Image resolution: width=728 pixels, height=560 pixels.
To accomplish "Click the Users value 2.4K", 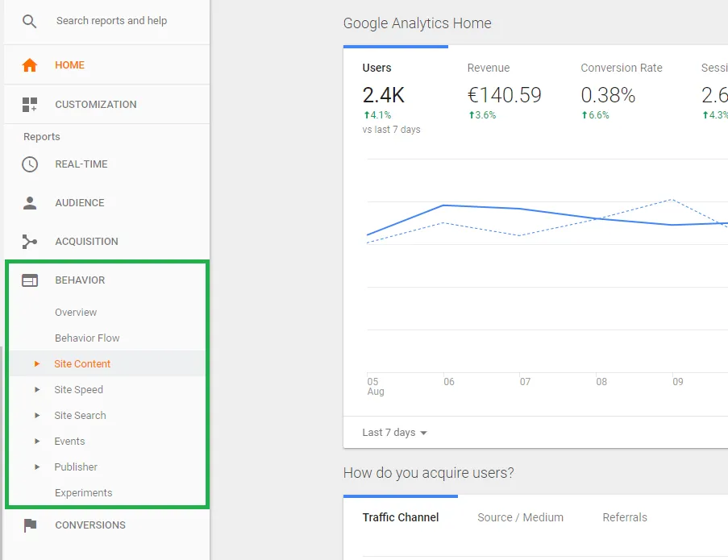I will 384,95.
